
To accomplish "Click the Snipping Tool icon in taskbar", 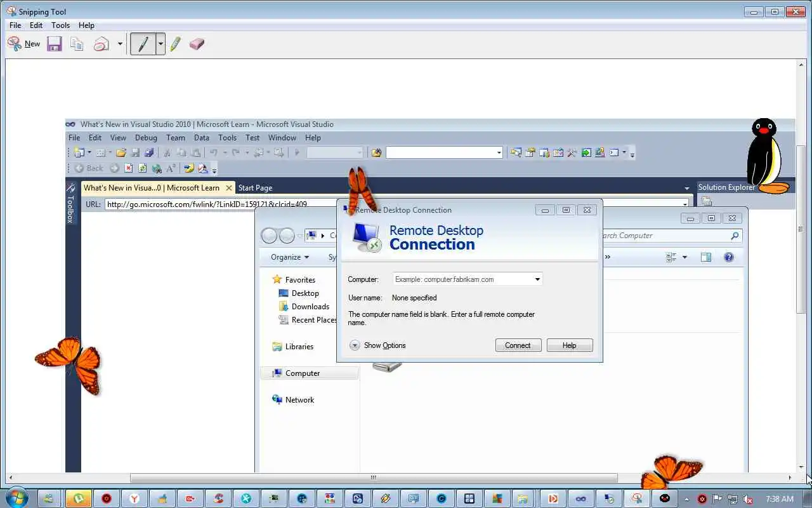I will tap(636, 498).
